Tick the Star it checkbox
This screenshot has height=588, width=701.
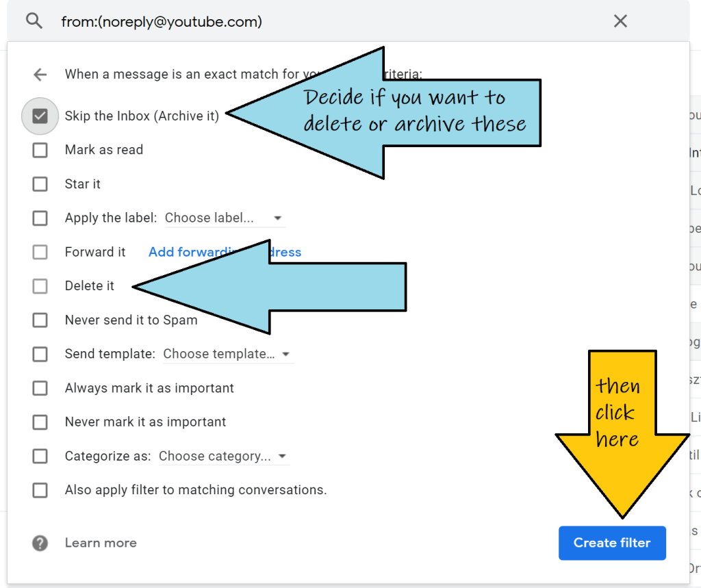click(40, 184)
